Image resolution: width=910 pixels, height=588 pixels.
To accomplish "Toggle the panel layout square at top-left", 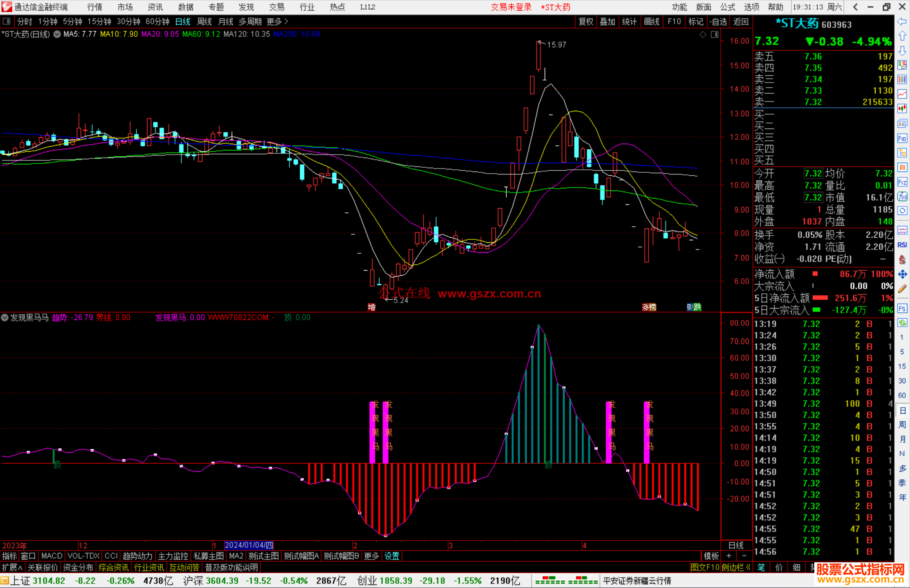I will pyautogui.click(x=6, y=21).
